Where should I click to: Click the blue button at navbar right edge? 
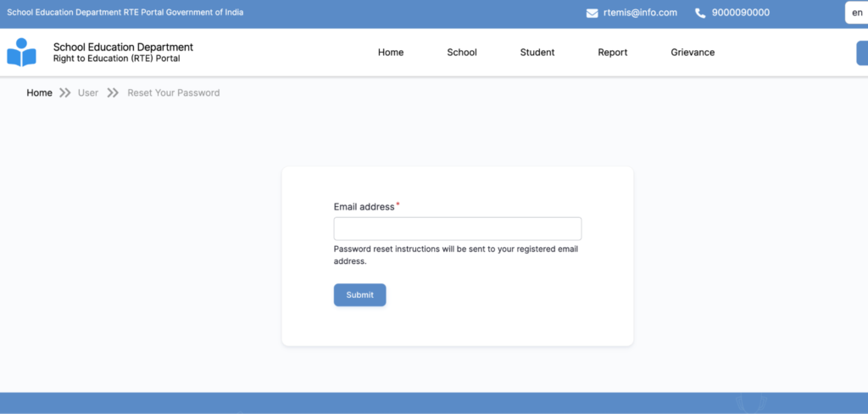pos(862,53)
